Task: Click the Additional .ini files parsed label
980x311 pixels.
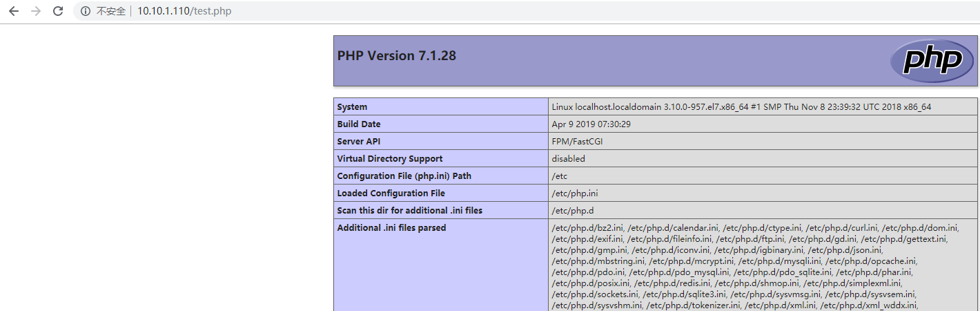Action: pyautogui.click(x=391, y=228)
